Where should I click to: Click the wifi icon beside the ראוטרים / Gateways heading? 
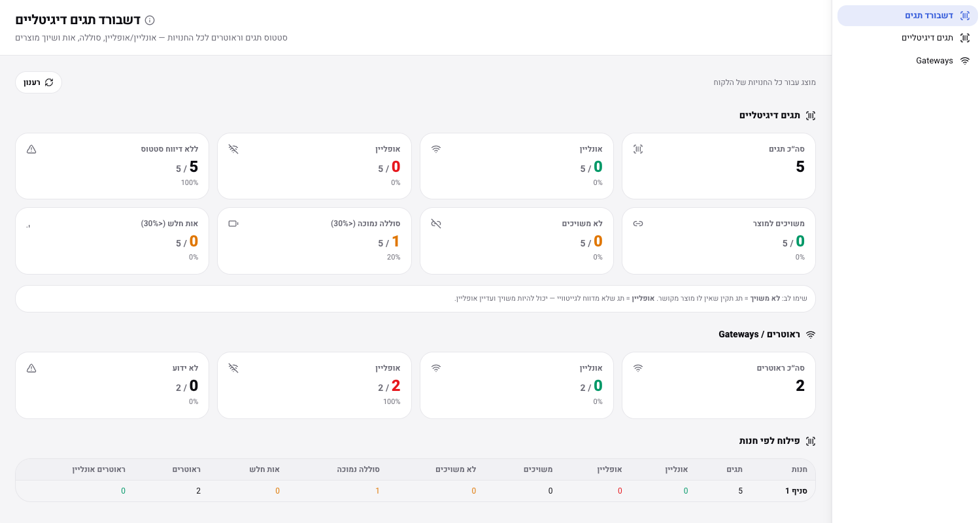click(811, 335)
